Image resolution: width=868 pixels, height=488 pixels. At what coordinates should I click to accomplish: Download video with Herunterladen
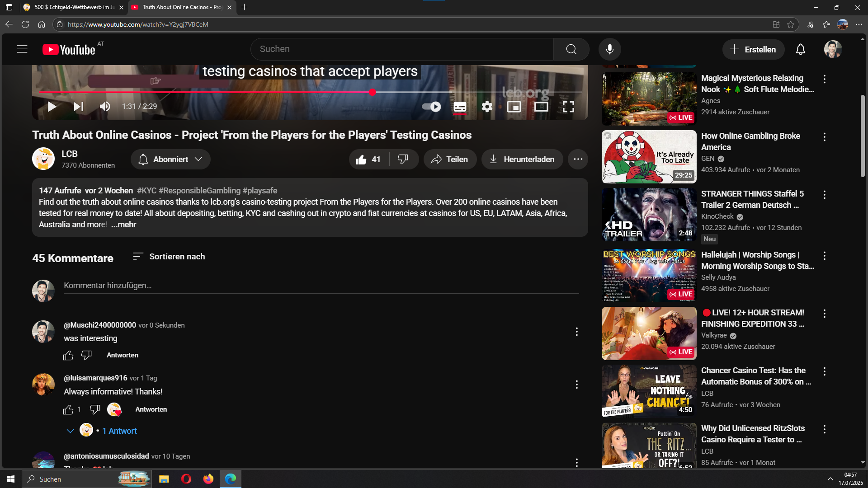pyautogui.click(x=522, y=160)
